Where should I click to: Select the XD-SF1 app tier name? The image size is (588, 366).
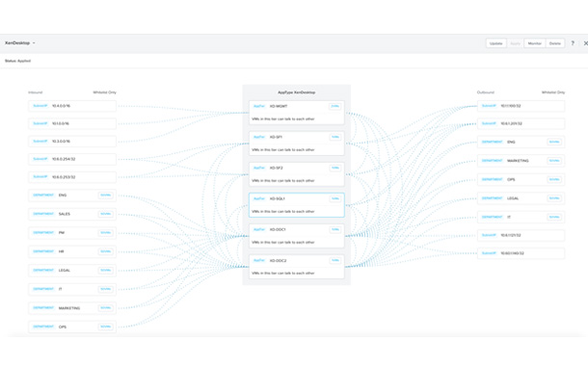click(276, 137)
